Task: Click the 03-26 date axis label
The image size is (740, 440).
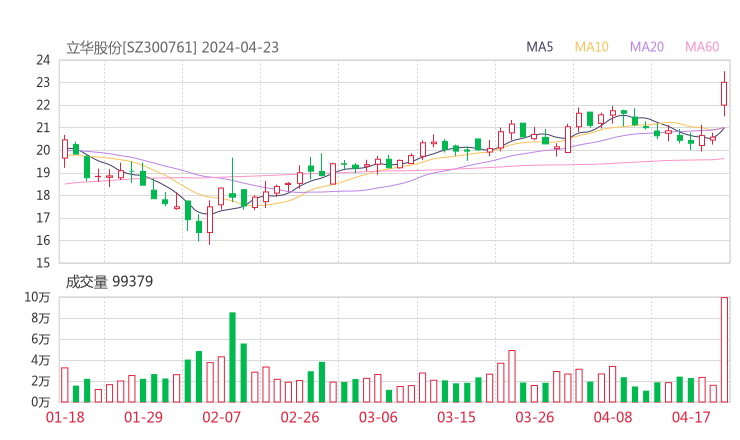Action: tap(534, 417)
